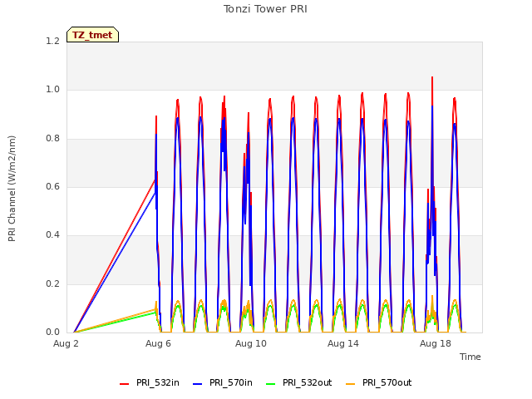
Task: Click the Aug 14 x-axis tick label
Action: pos(343,343)
